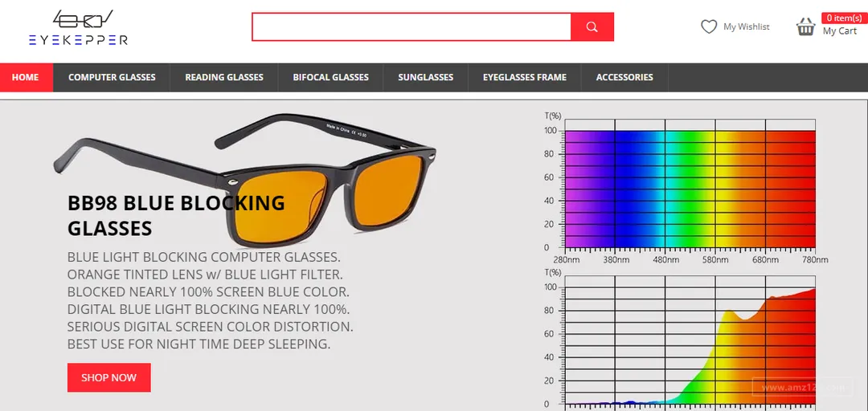
Task: Click the full rainbow spectrum chart
Action: coord(686,189)
